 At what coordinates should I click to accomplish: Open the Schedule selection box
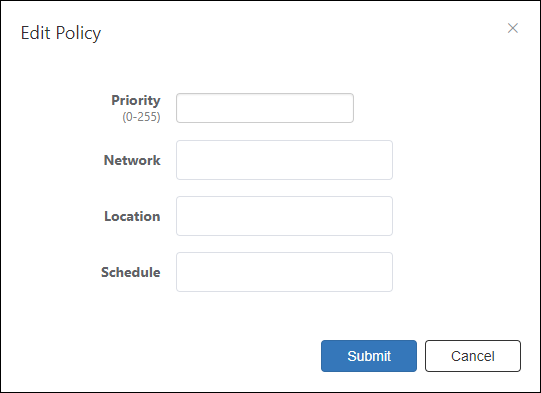284,272
